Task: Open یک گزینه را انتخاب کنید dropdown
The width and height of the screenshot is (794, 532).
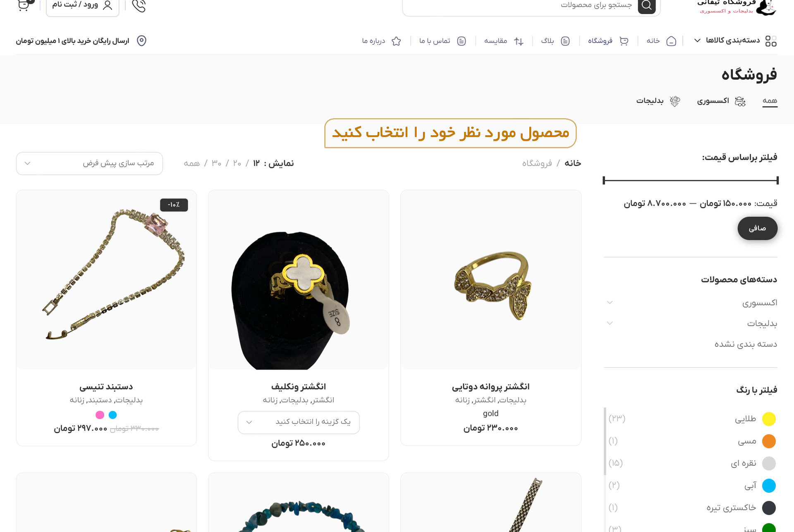Action: point(299,422)
